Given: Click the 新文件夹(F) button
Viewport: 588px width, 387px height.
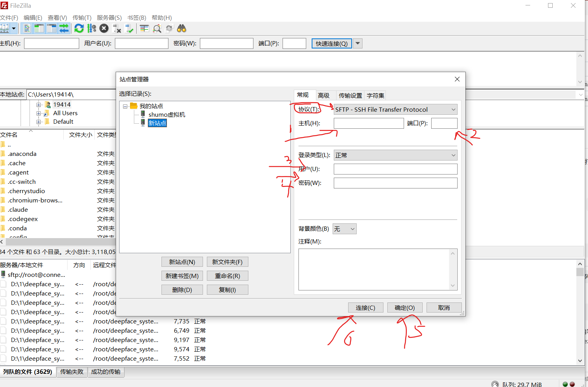Looking at the screenshot, I should [x=227, y=262].
